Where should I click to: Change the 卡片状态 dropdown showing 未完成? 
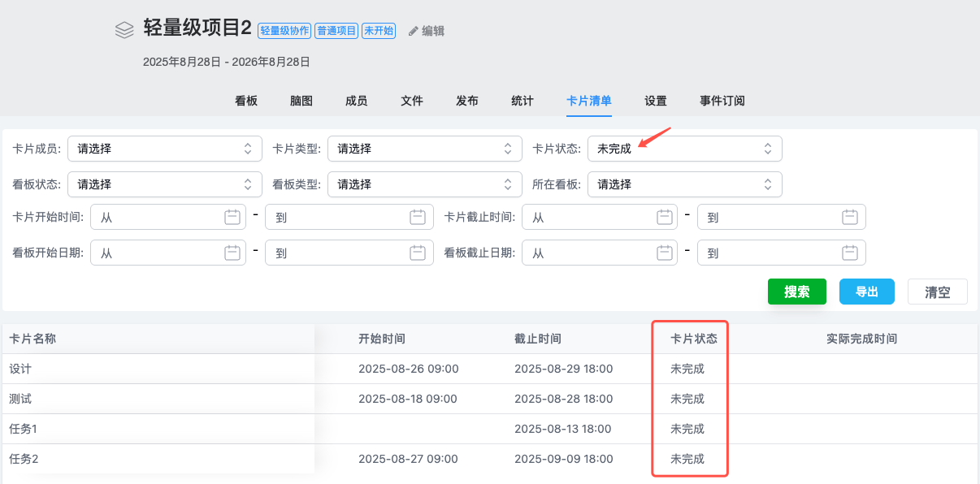tap(684, 149)
